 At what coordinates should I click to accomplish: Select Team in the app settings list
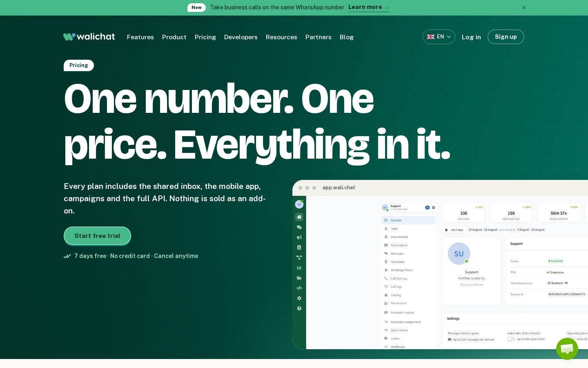coord(408,229)
